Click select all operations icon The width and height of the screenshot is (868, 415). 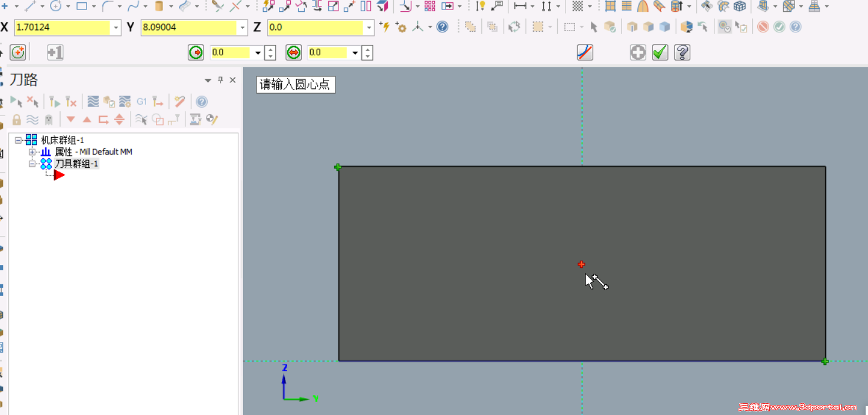click(x=16, y=101)
